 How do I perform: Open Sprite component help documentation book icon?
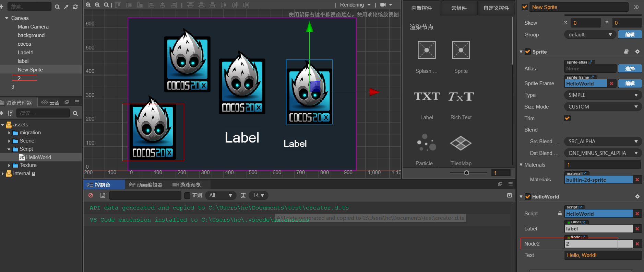(626, 52)
